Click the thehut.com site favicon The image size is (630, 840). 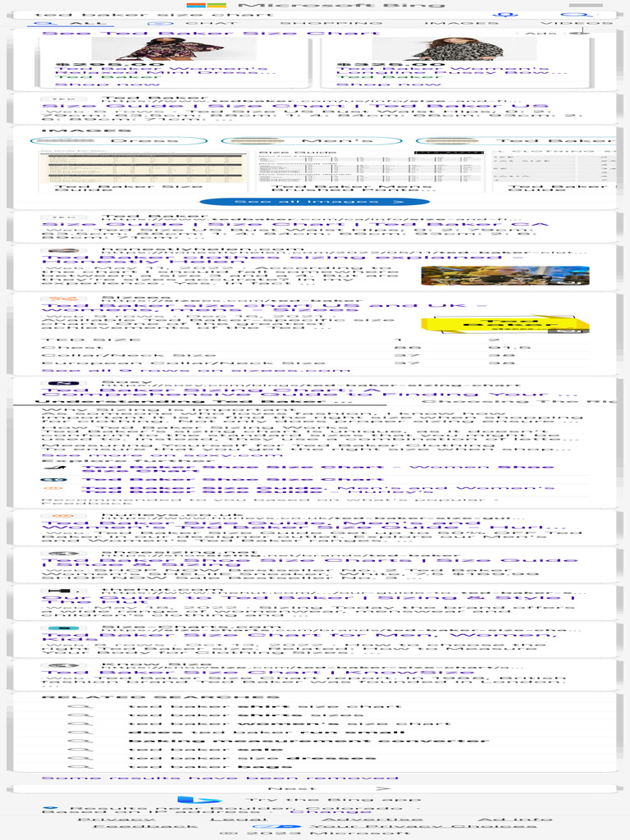[x=63, y=591]
